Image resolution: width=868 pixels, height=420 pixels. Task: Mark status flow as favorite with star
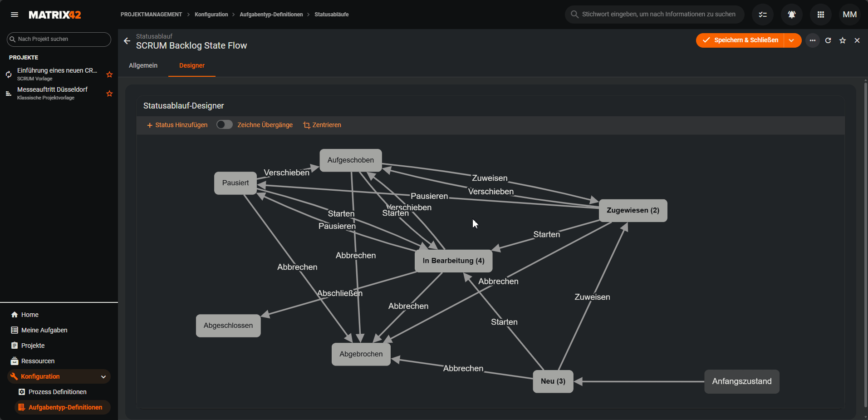point(843,40)
